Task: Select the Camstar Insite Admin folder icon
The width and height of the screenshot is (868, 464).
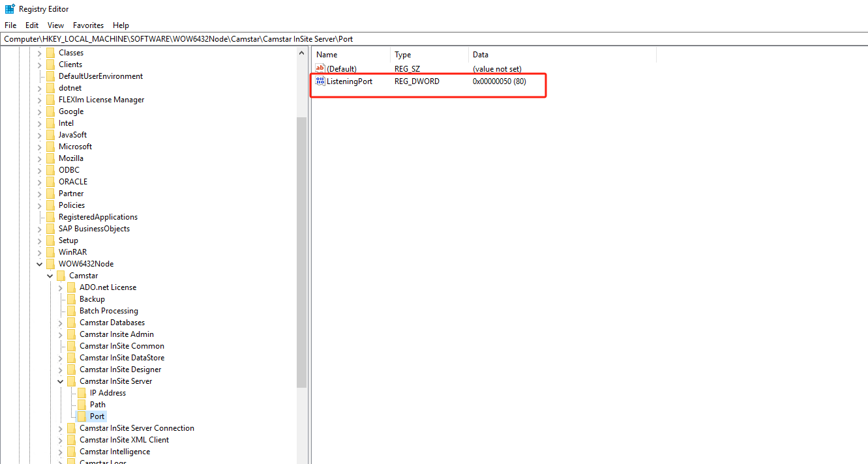Action: 72,334
